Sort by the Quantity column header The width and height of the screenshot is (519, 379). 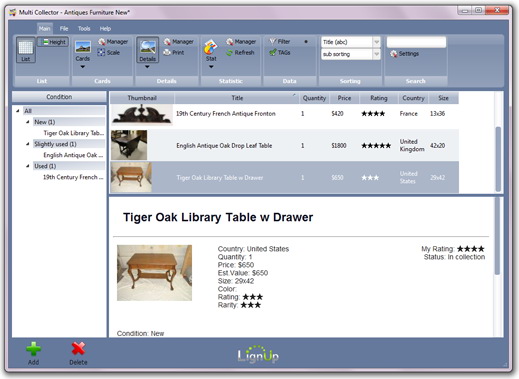click(314, 98)
